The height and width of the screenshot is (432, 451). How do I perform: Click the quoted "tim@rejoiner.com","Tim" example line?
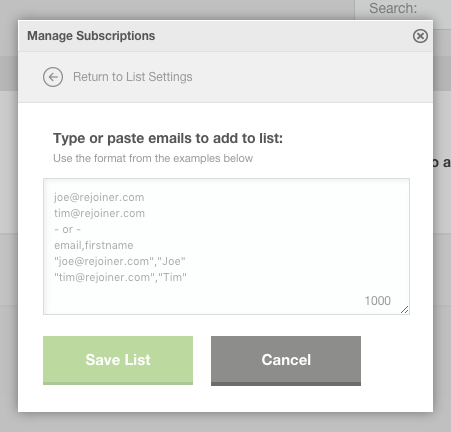(x=120, y=277)
